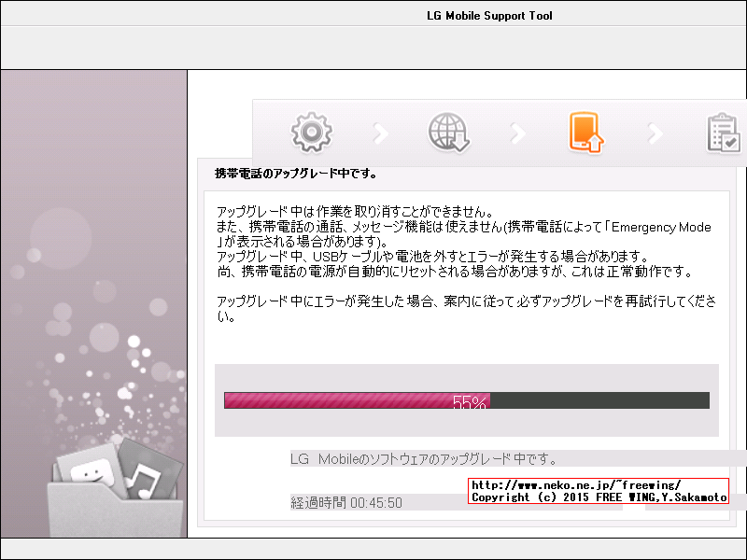Click the FREE WING copyright text
Viewport: 747px width, 560px height.
click(x=598, y=497)
